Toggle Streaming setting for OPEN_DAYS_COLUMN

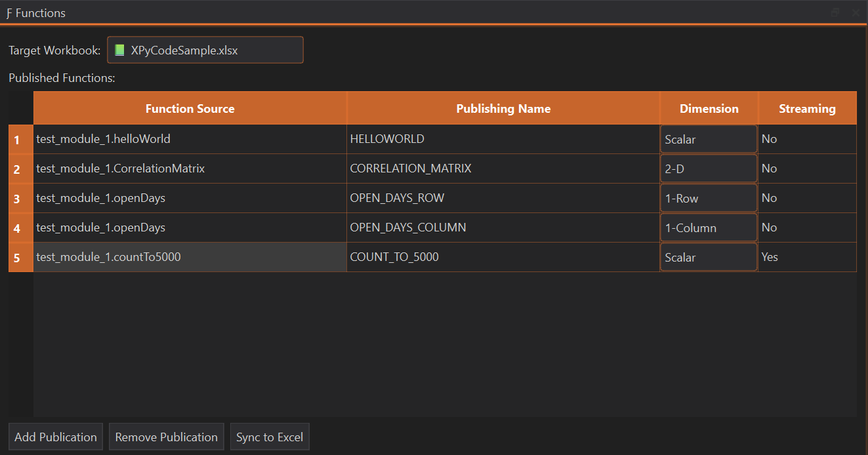tap(806, 227)
